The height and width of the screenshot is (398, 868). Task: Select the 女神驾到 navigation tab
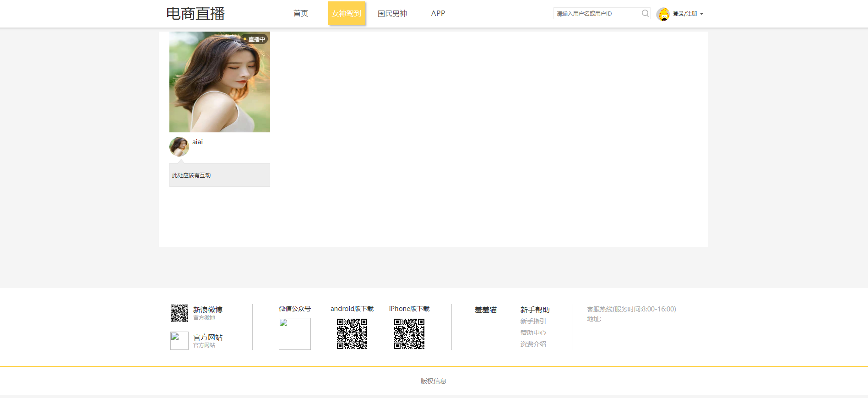[x=347, y=14]
